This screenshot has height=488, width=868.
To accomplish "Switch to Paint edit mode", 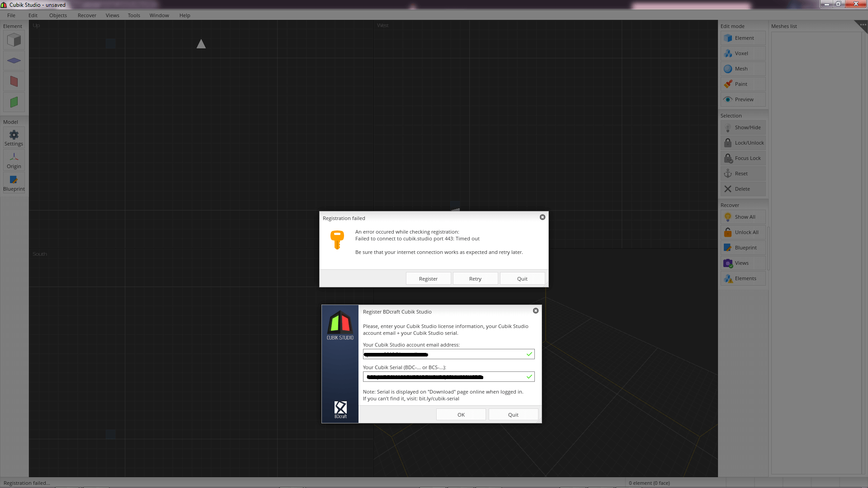I will click(x=743, y=84).
